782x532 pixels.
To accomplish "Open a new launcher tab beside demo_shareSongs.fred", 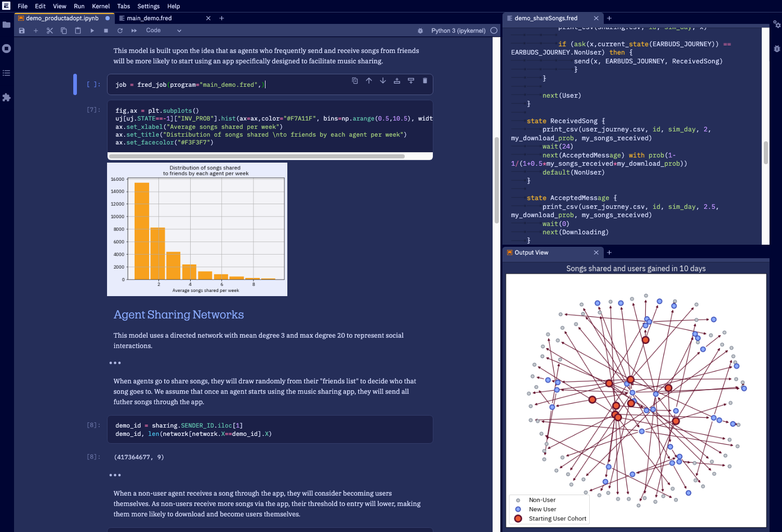I will [609, 18].
